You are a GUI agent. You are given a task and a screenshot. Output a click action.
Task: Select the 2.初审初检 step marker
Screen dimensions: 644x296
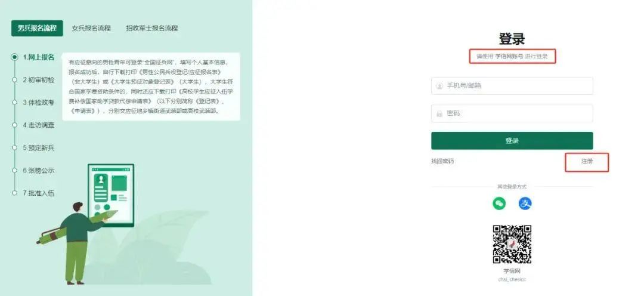[15, 80]
